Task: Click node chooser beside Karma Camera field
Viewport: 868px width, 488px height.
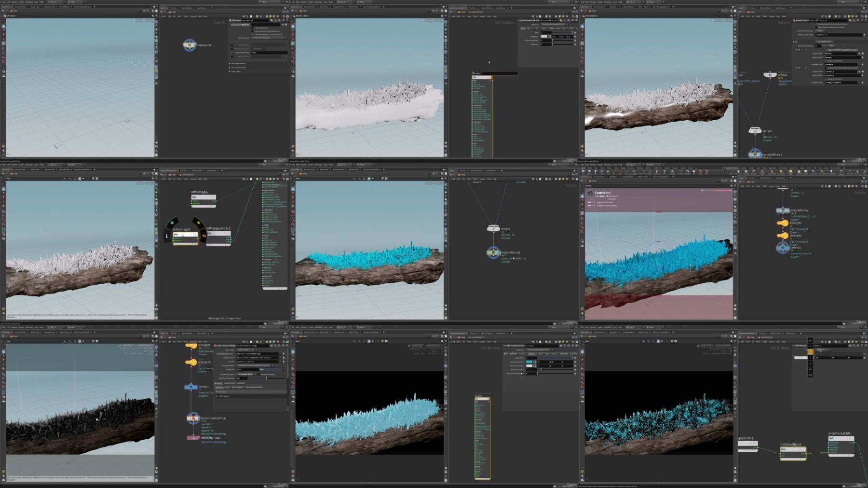Action: click(283, 362)
